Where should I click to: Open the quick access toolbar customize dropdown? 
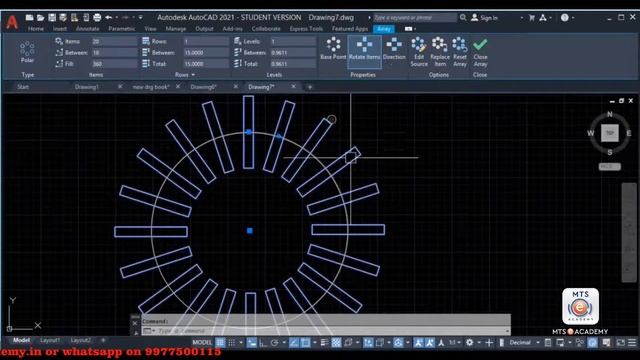coord(140,18)
